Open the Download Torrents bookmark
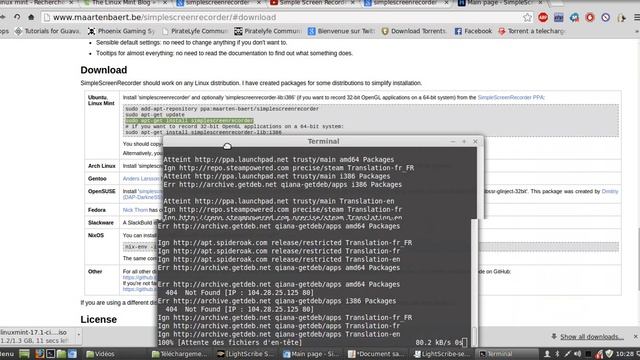 click(x=414, y=31)
